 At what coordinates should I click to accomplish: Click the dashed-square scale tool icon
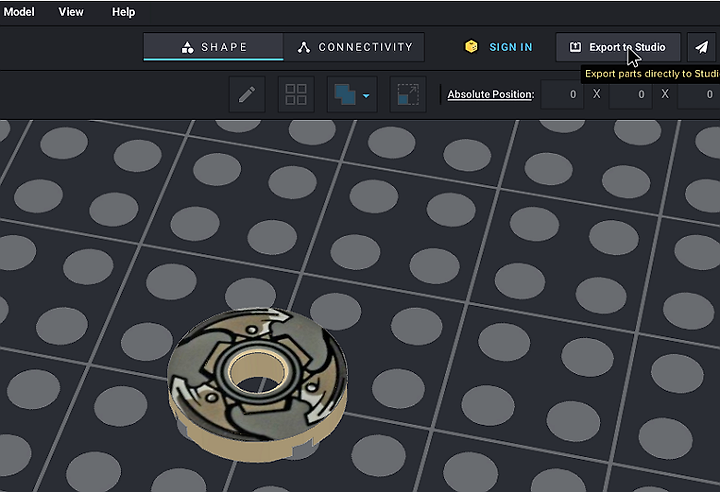408,95
